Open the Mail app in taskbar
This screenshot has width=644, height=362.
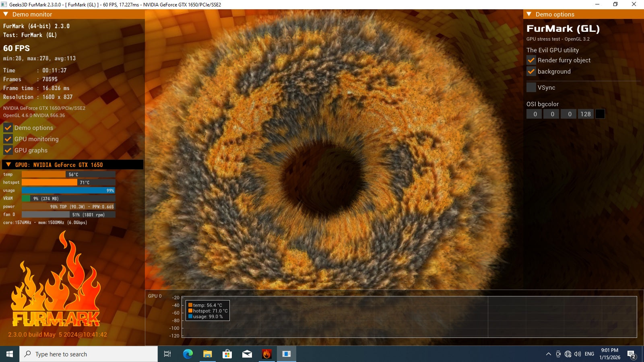coord(247,354)
